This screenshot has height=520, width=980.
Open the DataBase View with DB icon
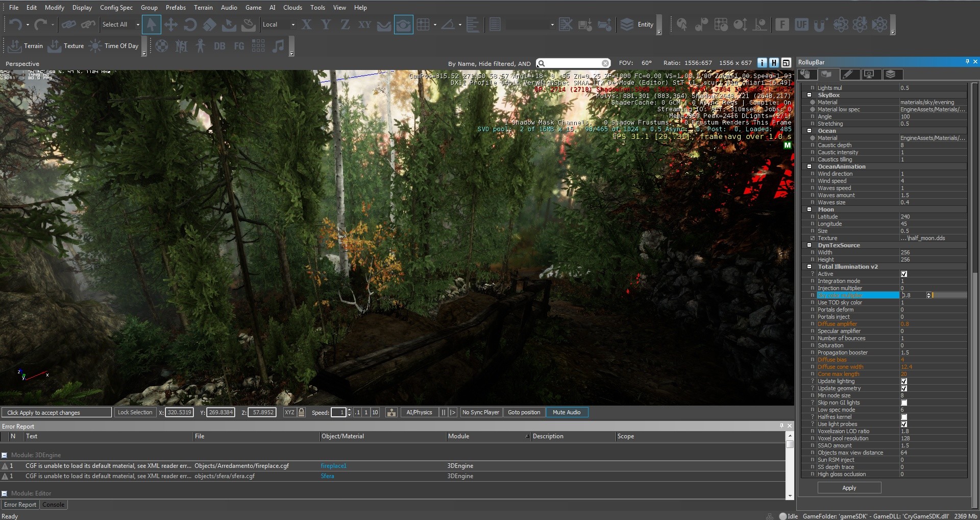pos(219,46)
